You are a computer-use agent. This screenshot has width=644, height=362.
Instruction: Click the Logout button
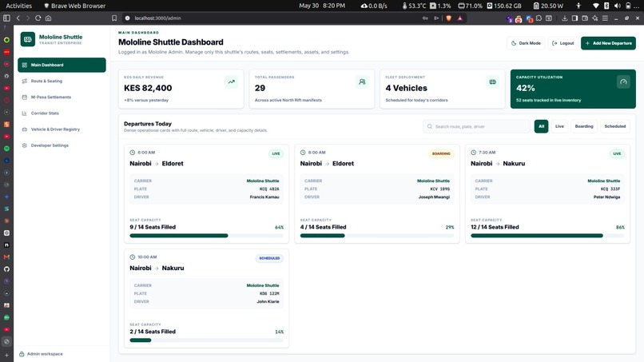click(x=563, y=43)
